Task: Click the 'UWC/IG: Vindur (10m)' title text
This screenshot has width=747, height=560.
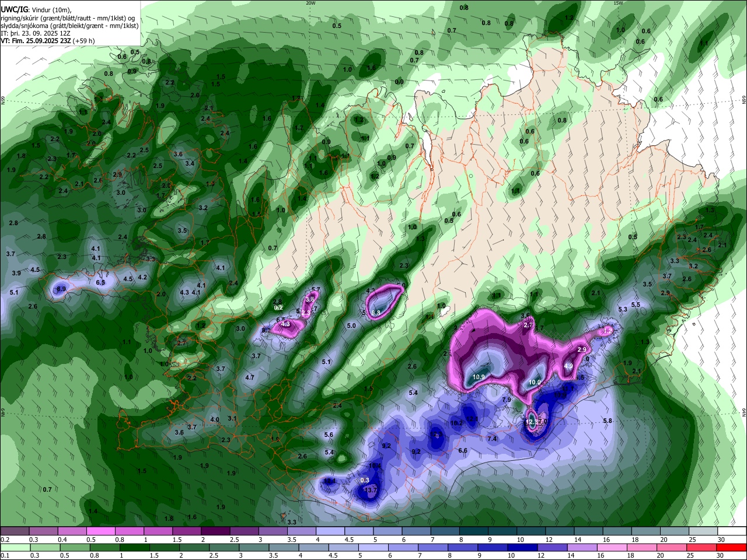Action: [36, 10]
